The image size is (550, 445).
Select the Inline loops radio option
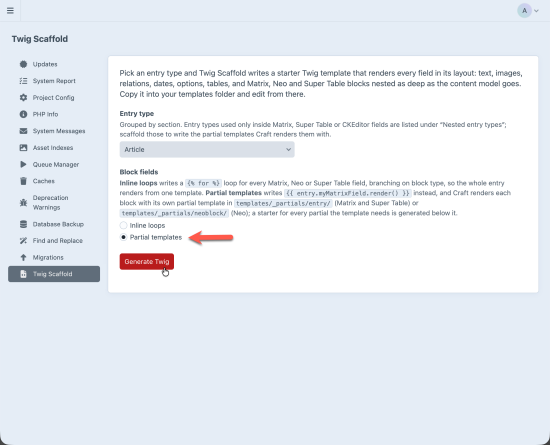tap(123, 225)
